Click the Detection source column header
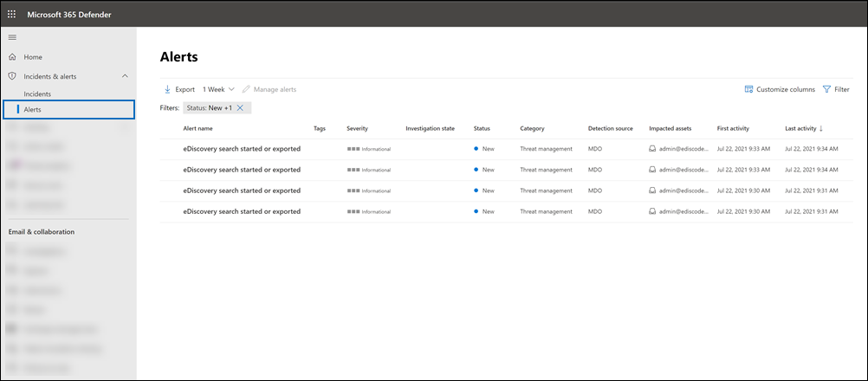 (610, 128)
